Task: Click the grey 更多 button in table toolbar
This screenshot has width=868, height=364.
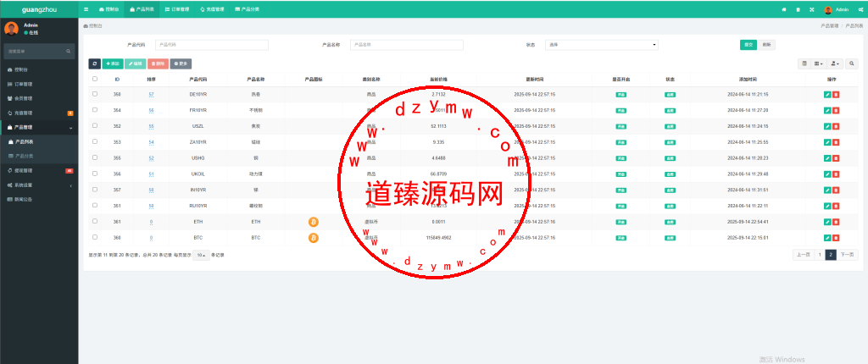Action: [181, 64]
